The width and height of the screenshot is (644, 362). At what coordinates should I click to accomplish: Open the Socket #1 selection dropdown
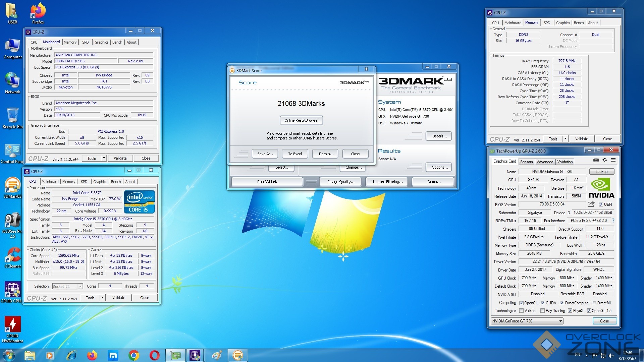click(80, 287)
